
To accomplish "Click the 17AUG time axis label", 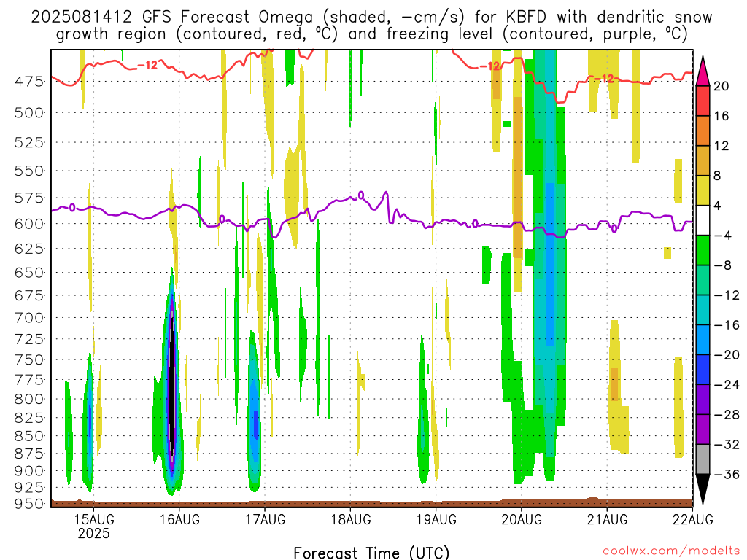I will tap(266, 519).
